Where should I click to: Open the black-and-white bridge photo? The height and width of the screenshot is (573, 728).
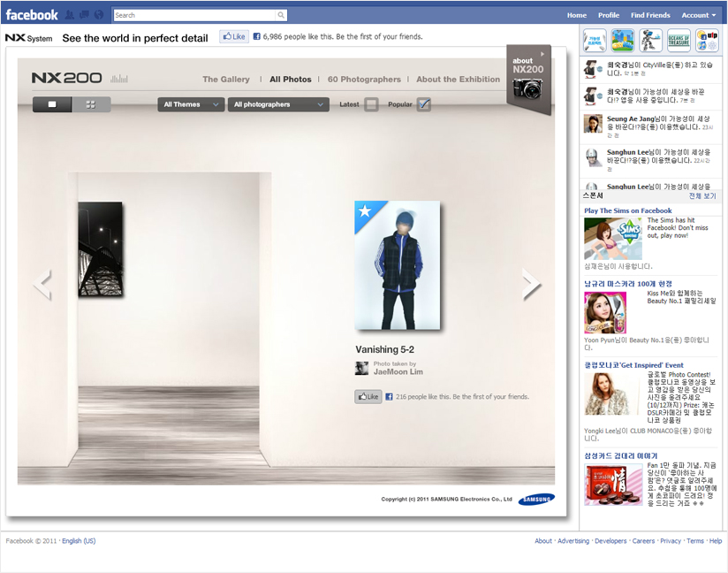pyautogui.click(x=101, y=249)
